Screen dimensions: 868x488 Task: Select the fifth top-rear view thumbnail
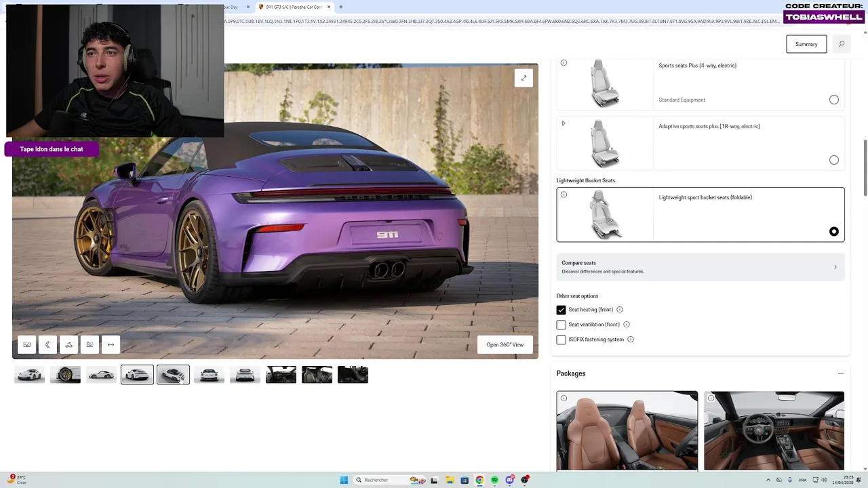point(173,375)
